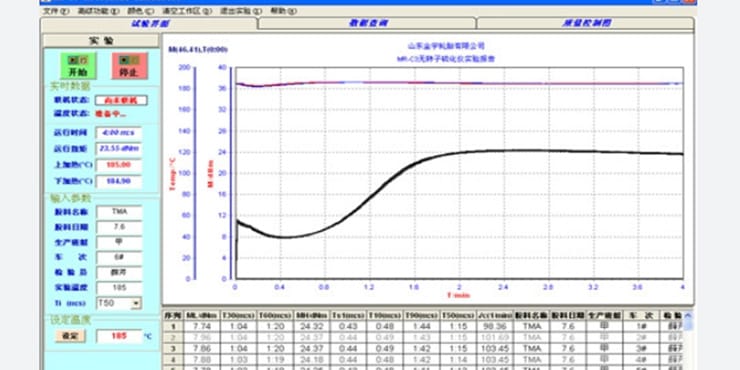Open the 调试功能 menu
Viewport: 740px width, 370px height.
click(98, 11)
